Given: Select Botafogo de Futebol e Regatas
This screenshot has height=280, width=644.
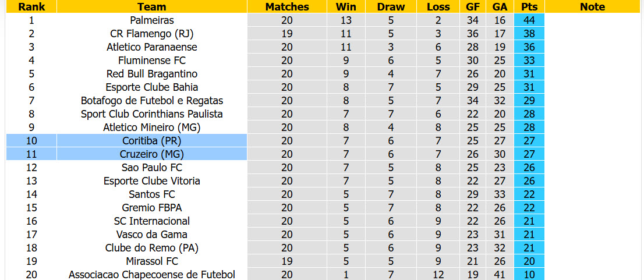Looking at the screenshot, I should [x=152, y=101].
